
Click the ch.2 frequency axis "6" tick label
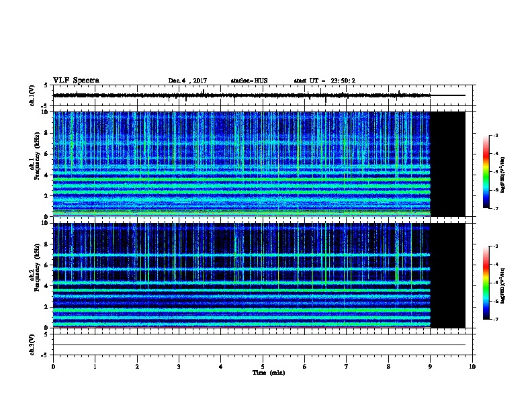pyautogui.click(x=46, y=265)
